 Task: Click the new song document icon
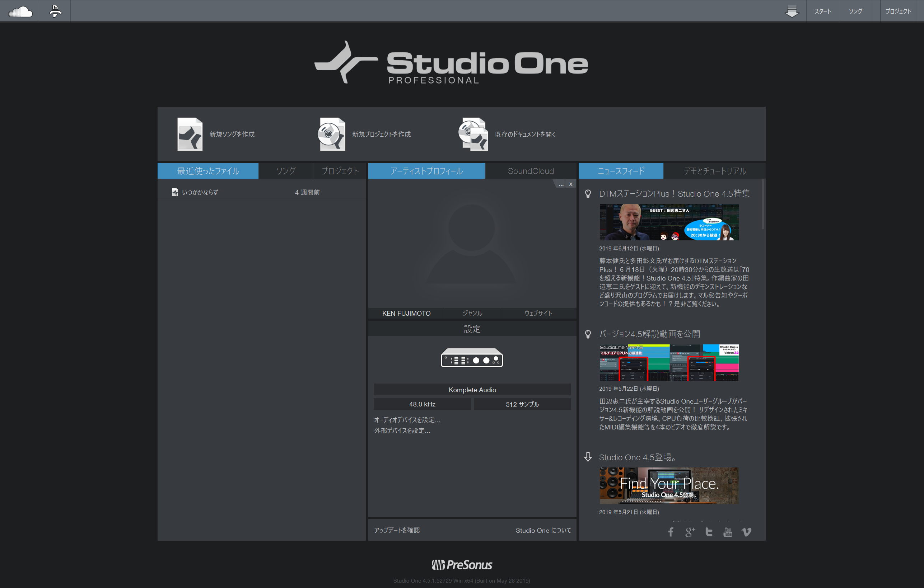190,134
